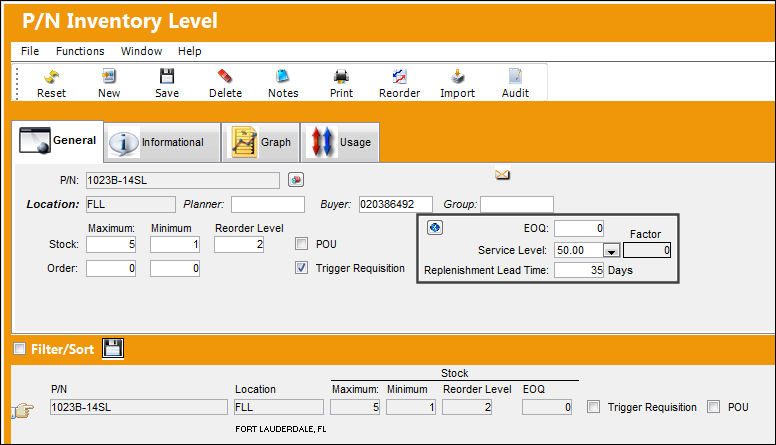Click the Location field FLL
This screenshot has width=776, height=445.
coord(131,204)
